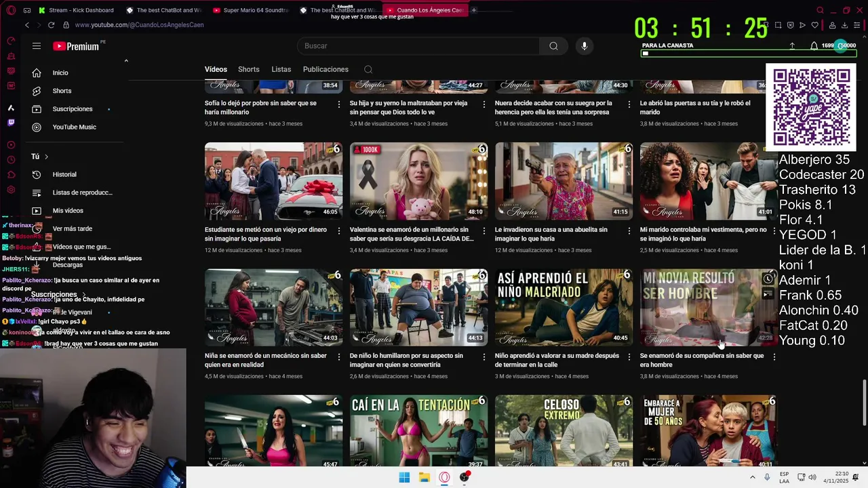Open browser tab search magnifier
The width and height of the screenshot is (868, 488).
point(820,10)
